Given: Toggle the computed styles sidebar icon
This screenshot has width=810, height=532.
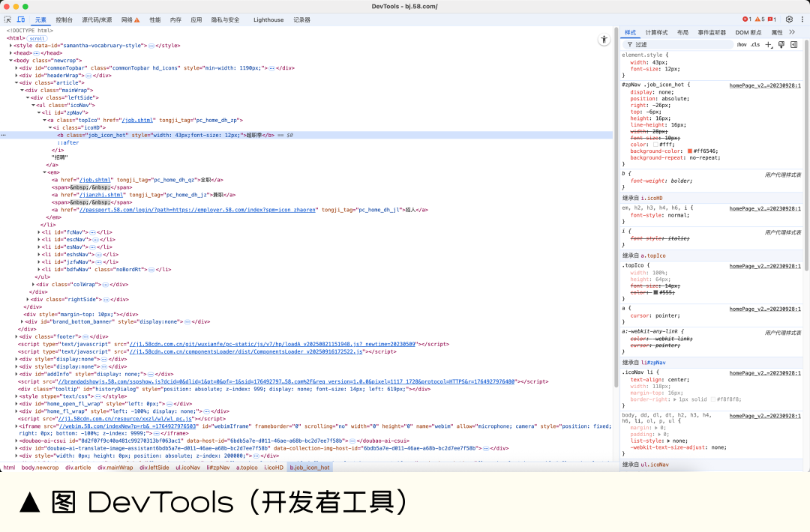Looking at the screenshot, I should (x=794, y=45).
